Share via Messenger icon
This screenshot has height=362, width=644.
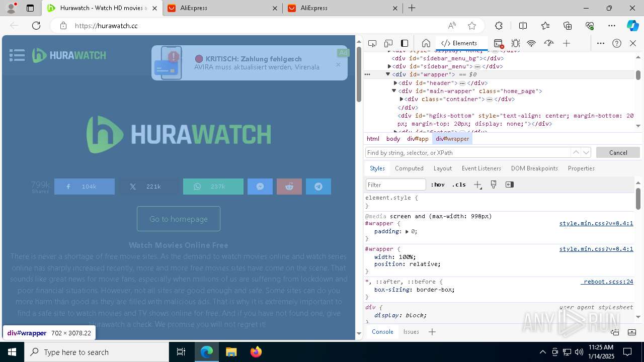pos(260,187)
